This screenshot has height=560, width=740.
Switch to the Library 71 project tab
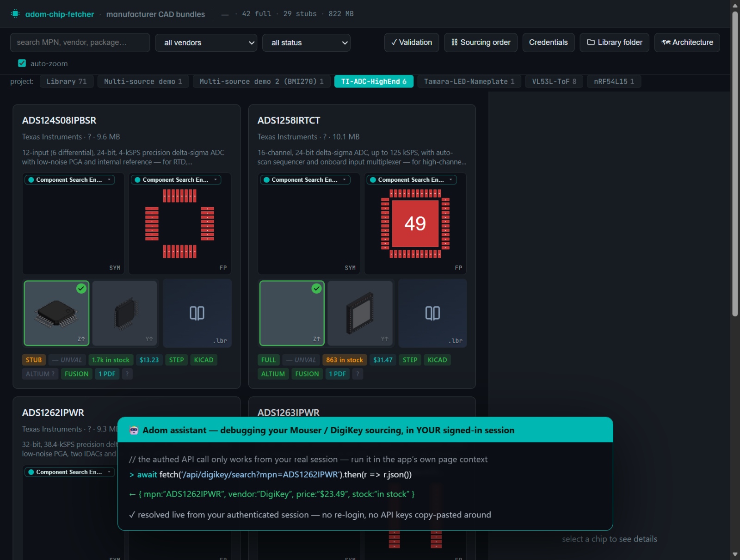click(67, 81)
